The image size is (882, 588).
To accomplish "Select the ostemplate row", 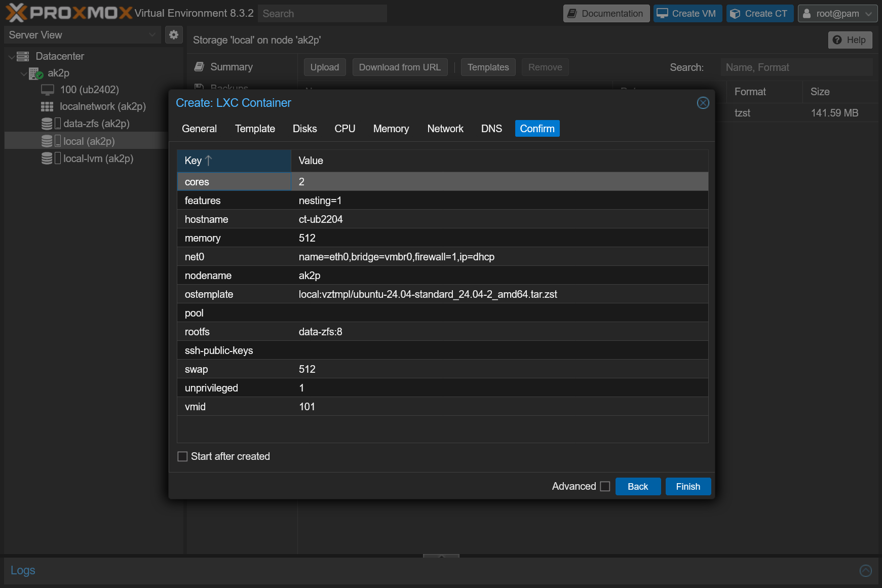I will click(x=443, y=294).
